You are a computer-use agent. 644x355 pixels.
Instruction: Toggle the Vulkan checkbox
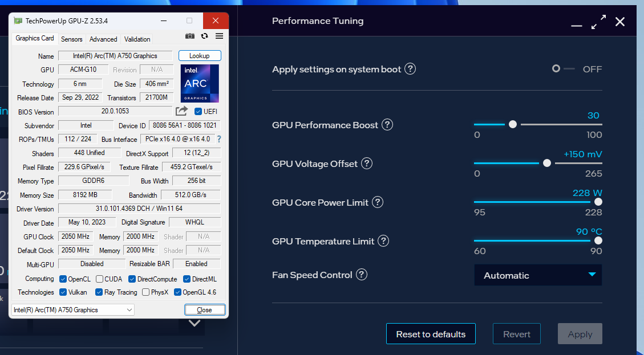(x=63, y=292)
